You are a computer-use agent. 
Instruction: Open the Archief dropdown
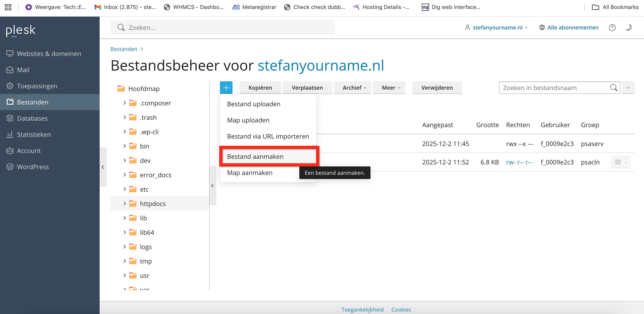[354, 88]
